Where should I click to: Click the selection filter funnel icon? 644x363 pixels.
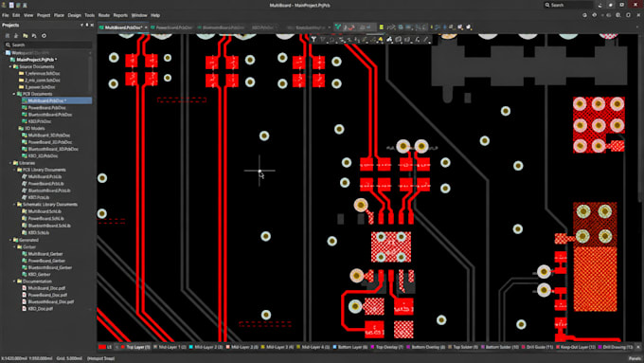click(x=313, y=40)
